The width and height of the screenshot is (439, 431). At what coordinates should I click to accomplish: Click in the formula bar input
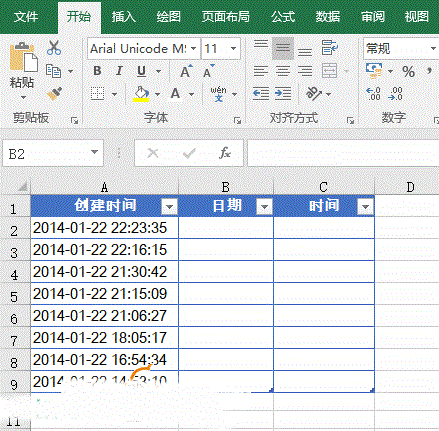pos(343,153)
